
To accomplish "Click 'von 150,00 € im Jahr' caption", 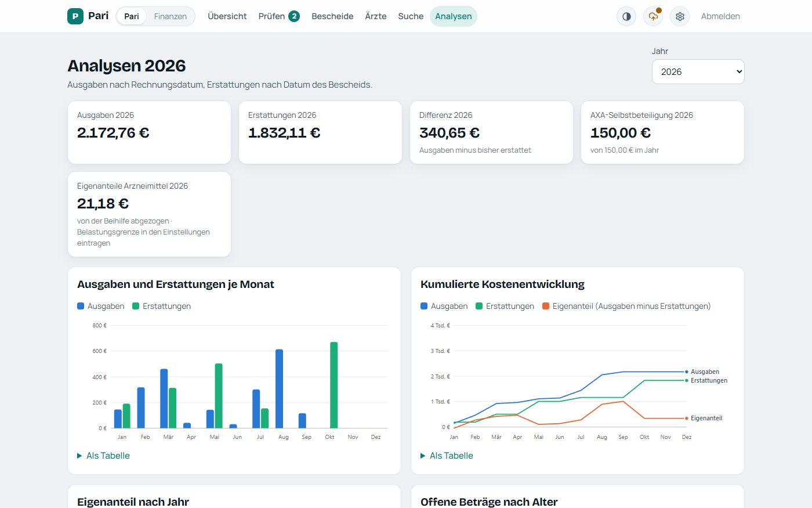I will [x=625, y=150].
